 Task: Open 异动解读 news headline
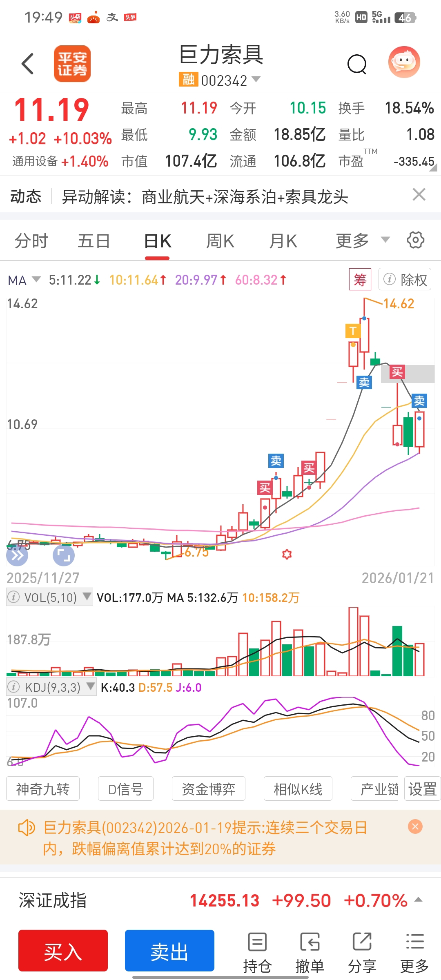point(205,197)
